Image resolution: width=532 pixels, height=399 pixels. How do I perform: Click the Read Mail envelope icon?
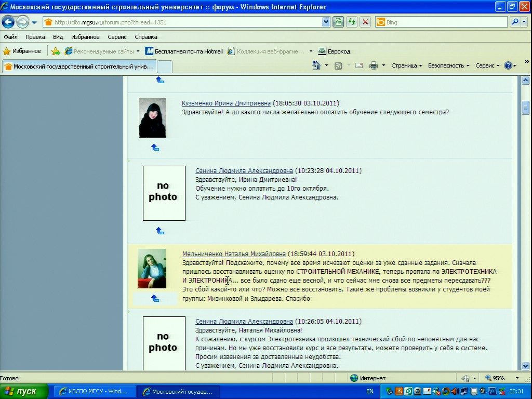click(x=359, y=65)
